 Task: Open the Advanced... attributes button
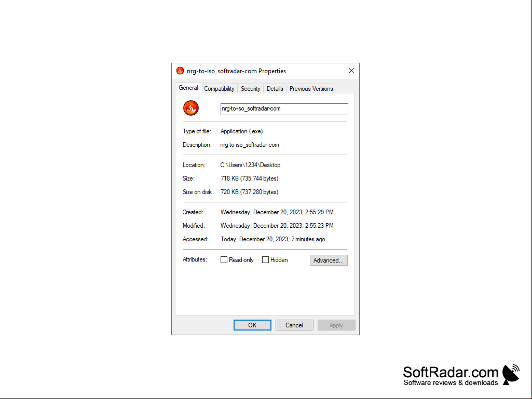pyautogui.click(x=329, y=260)
